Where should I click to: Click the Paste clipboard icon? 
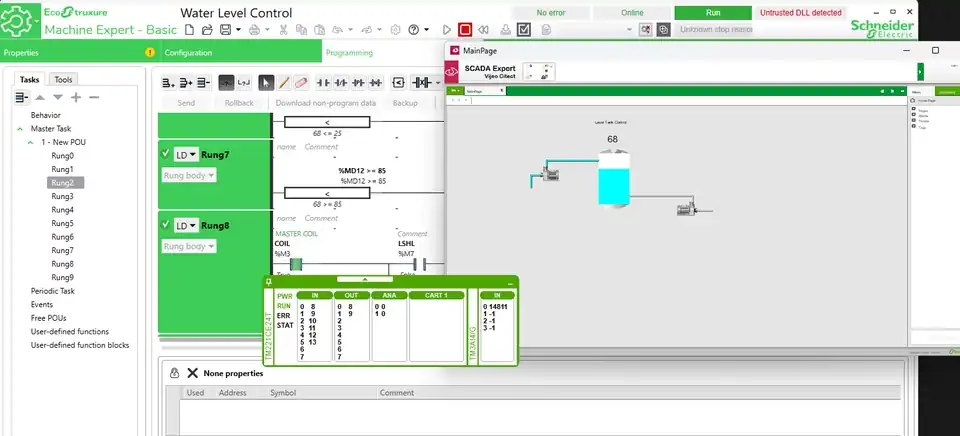point(319,29)
